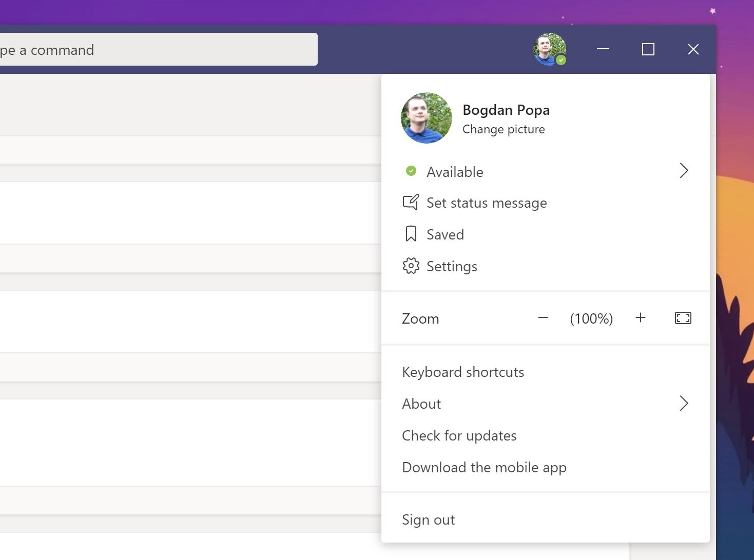The width and height of the screenshot is (754, 560).
Task: Open the Available status menu entry
Action: pos(546,171)
